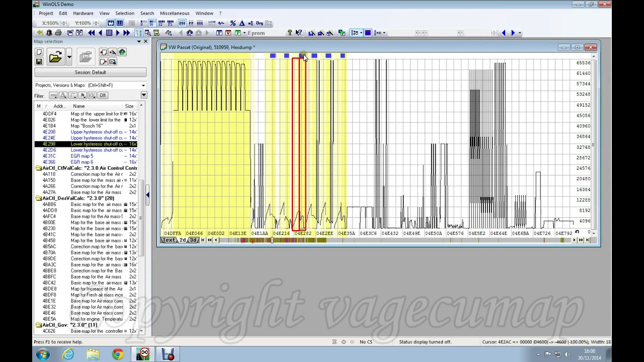Switch to the 3d view tab
644x362 pixels.
coord(193,240)
